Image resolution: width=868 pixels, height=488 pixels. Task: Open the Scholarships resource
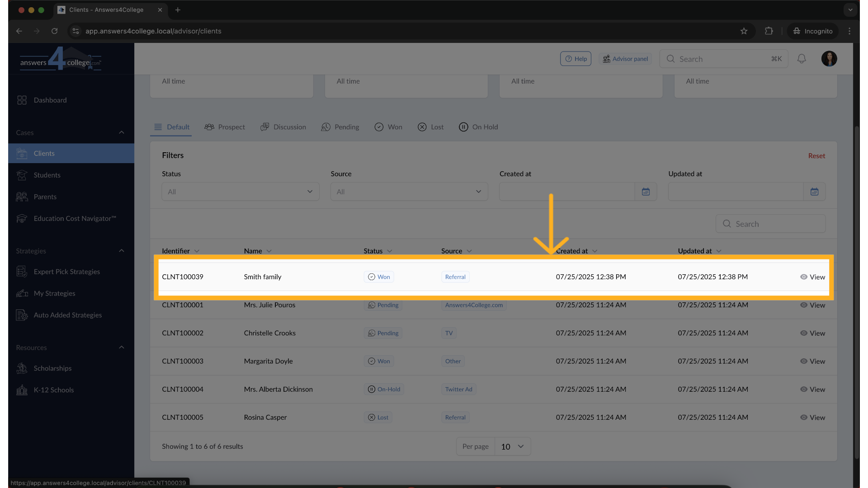(x=52, y=368)
